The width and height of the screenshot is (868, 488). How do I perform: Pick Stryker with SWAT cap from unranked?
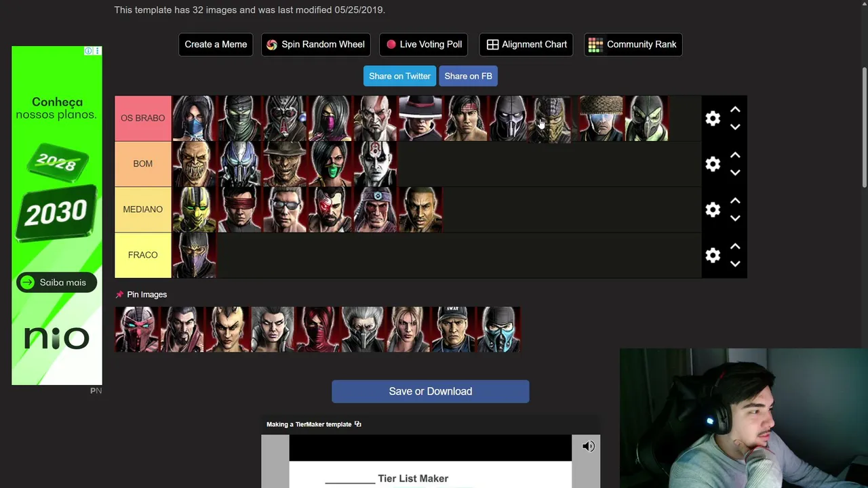[x=454, y=329]
